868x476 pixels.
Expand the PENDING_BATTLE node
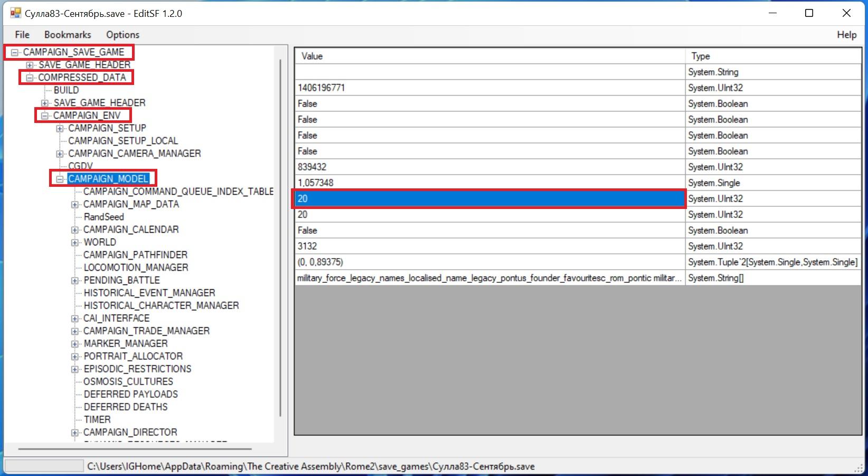pyautogui.click(x=75, y=281)
